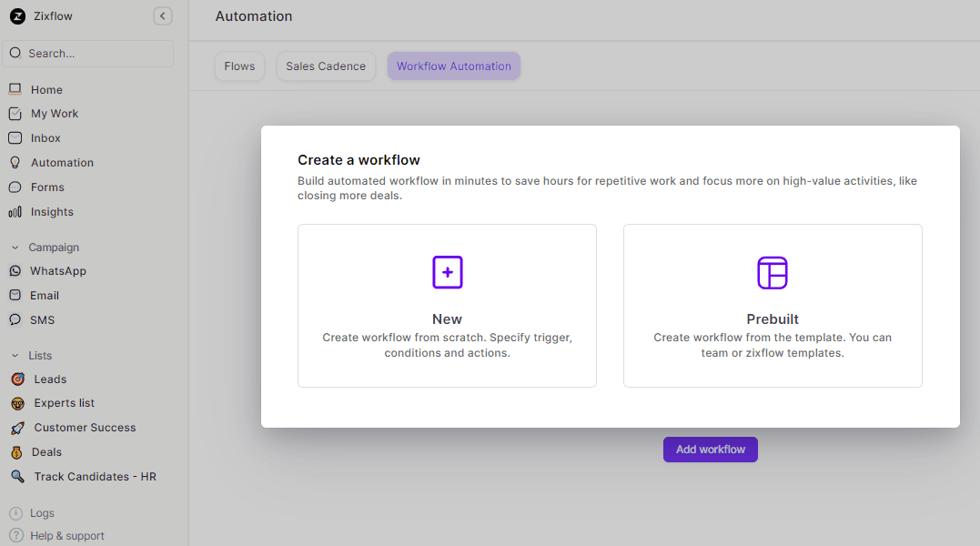The height and width of the screenshot is (546, 980).
Task: Open the Inbox icon in the sidebar
Action: (15, 138)
